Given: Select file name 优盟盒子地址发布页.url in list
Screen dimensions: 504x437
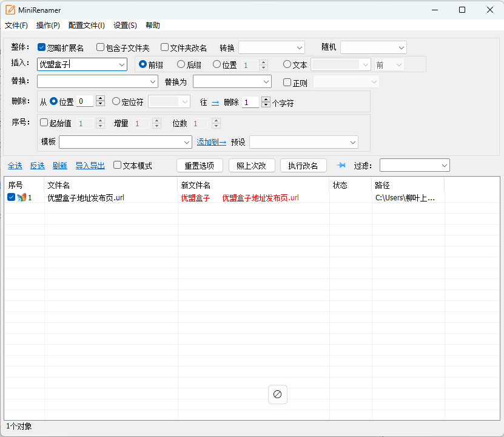Looking at the screenshot, I should pos(86,198).
